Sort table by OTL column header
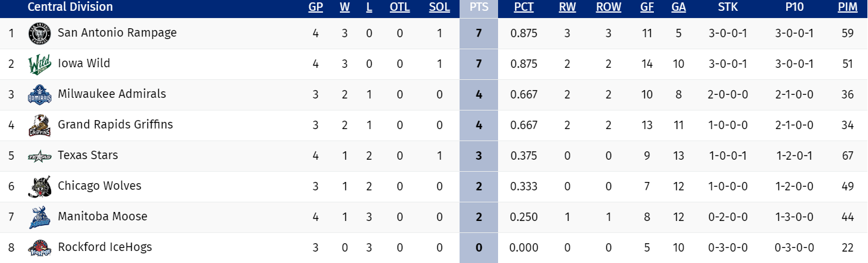868x263 pixels. (399, 7)
